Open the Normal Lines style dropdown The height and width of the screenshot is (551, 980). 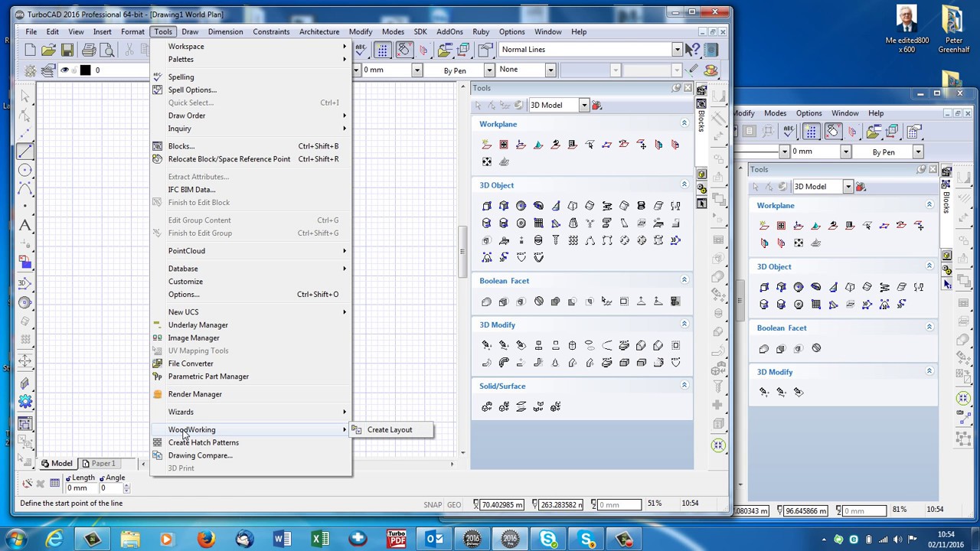click(677, 50)
